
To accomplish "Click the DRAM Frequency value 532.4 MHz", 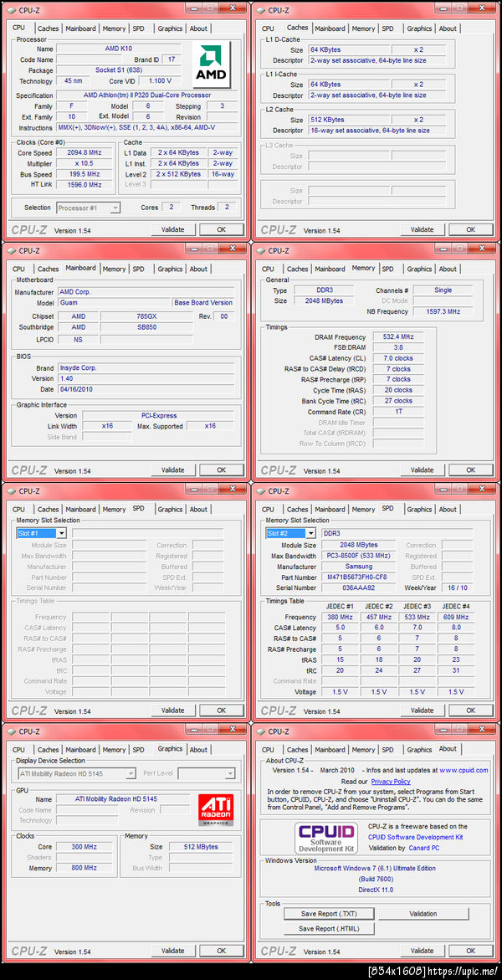I will coord(398,337).
